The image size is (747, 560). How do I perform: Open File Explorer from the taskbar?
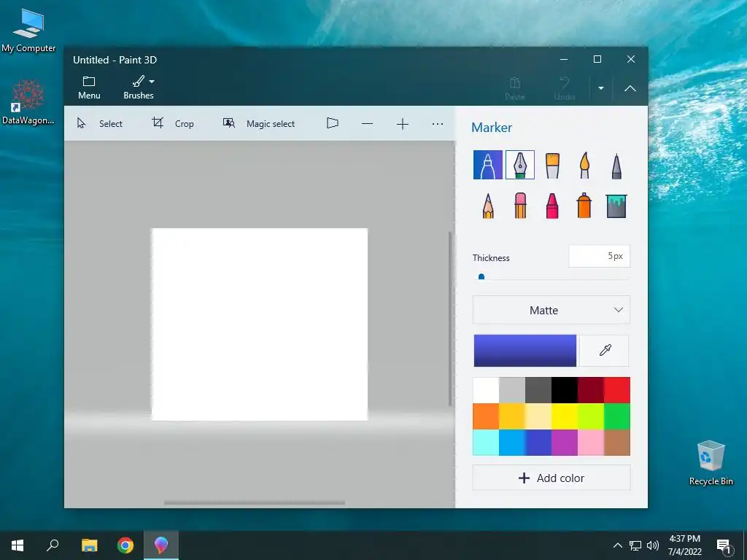(89, 545)
